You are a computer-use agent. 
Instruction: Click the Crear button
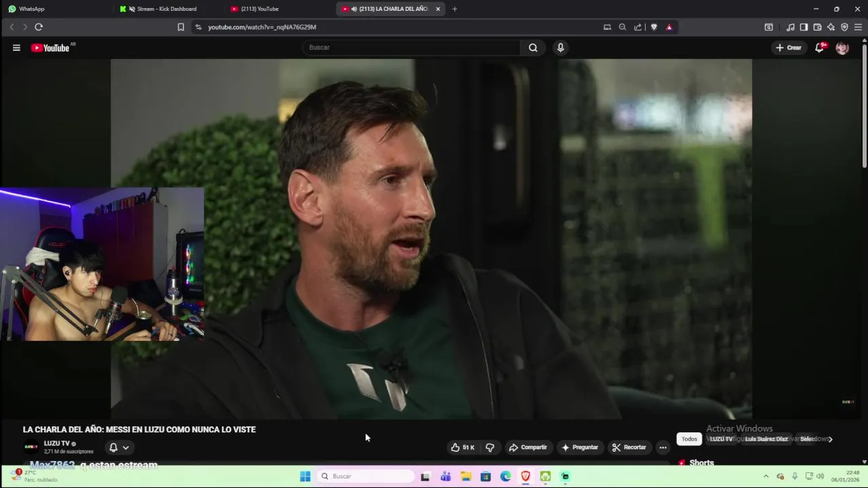click(x=789, y=47)
